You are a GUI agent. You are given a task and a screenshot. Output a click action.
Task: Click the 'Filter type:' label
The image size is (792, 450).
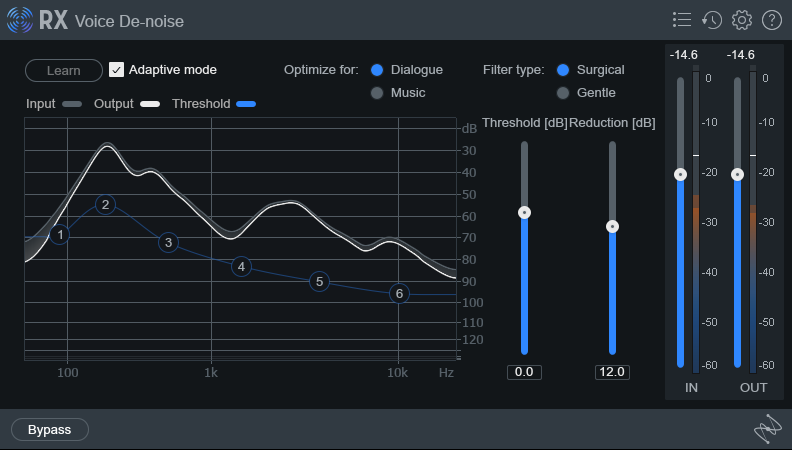514,70
